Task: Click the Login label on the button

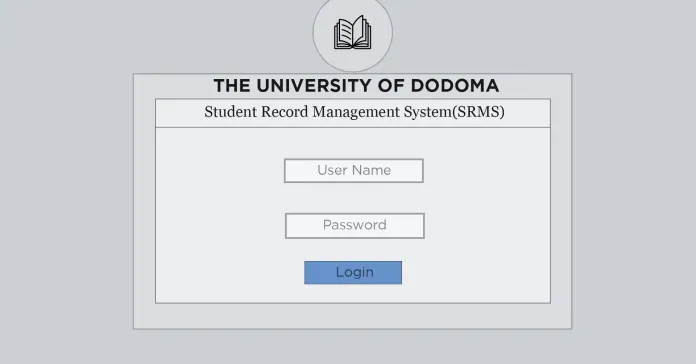Action: [355, 272]
